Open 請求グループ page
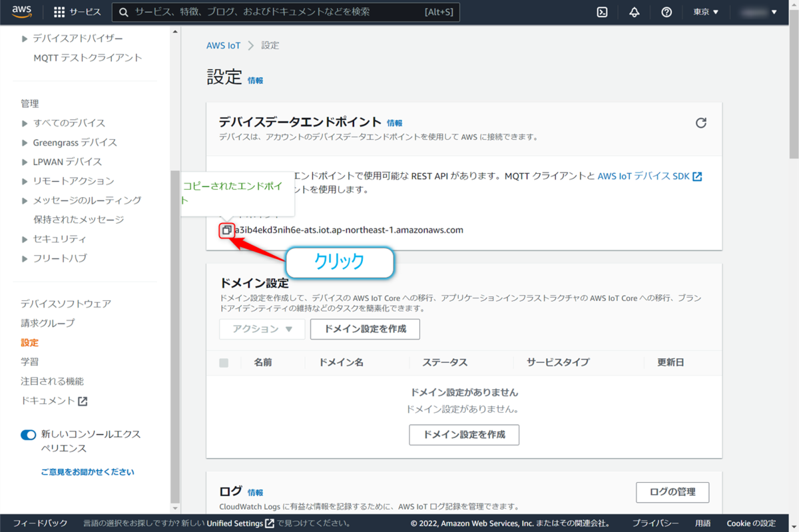This screenshot has width=799, height=532. 47,323
